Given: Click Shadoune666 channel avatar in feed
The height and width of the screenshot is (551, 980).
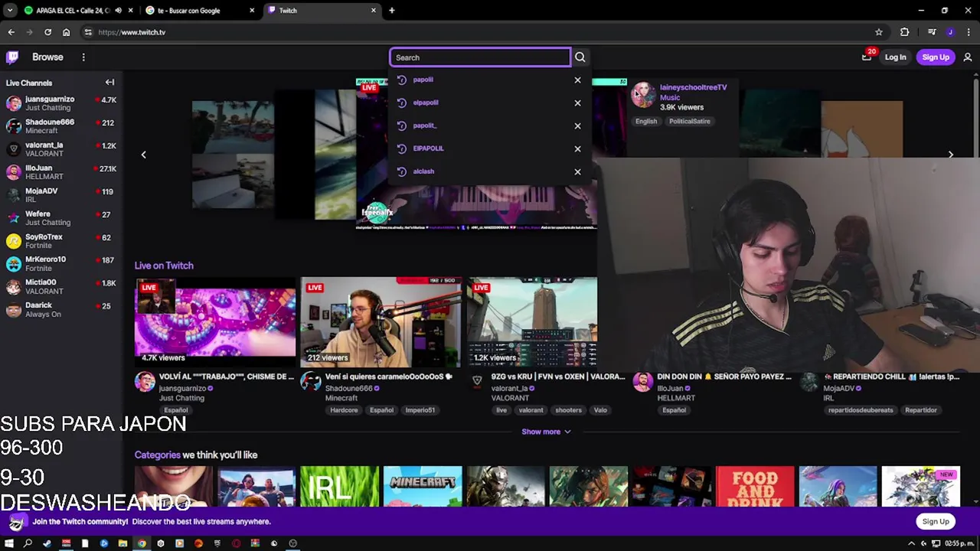Looking at the screenshot, I should pos(311,382).
